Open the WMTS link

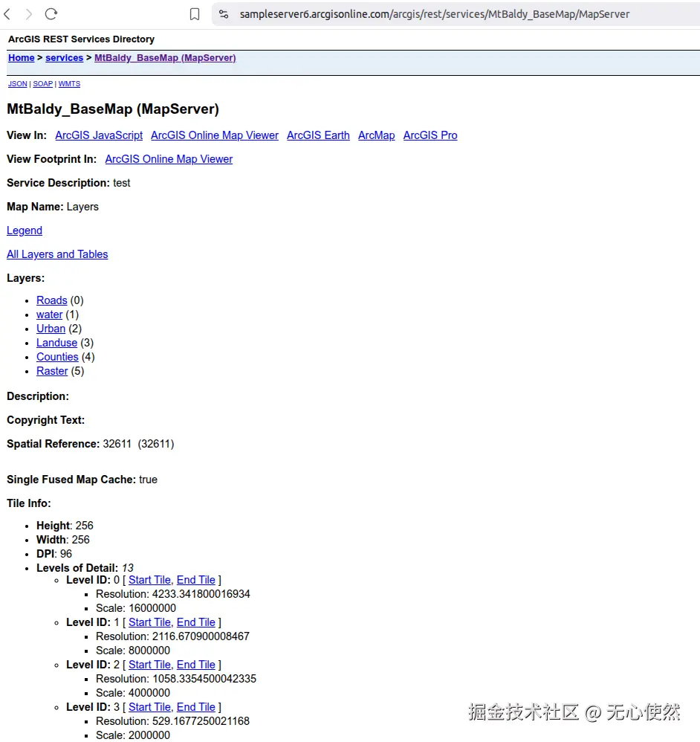click(69, 84)
